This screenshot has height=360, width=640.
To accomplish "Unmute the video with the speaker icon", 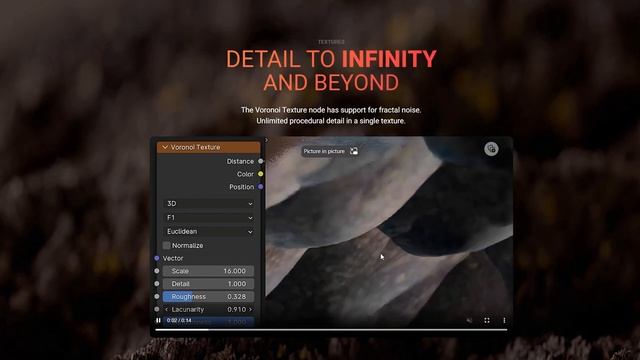I will pyautogui.click(x=469, y=320).
